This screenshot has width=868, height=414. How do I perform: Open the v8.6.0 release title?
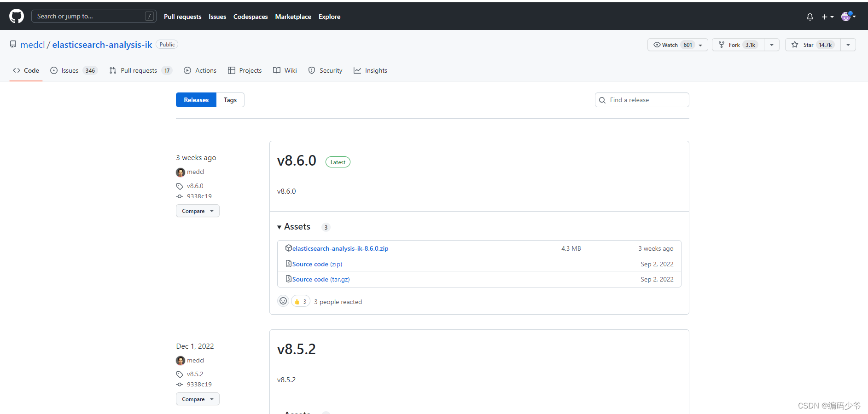[297, 161]
